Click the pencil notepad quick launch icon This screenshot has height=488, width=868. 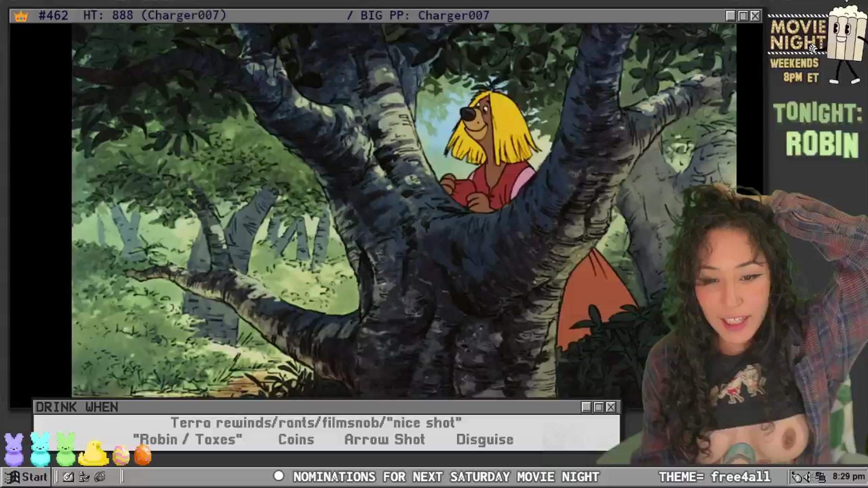68,477
